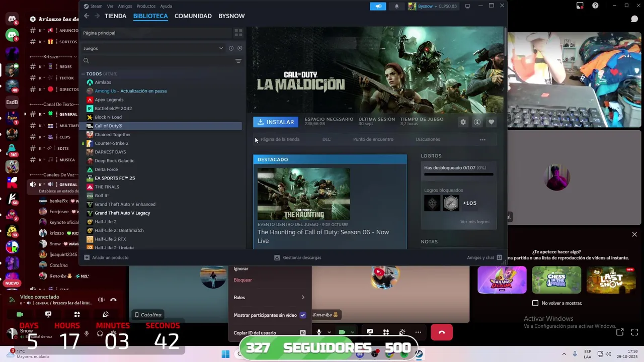
Task: Go to COMUNIDAD tab
Action: point(193,16)
